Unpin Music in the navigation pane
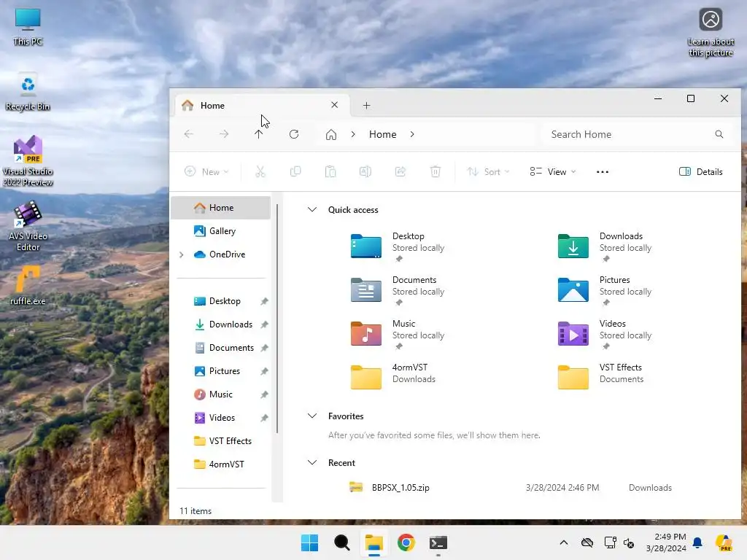747x560 pixels. 264,394
